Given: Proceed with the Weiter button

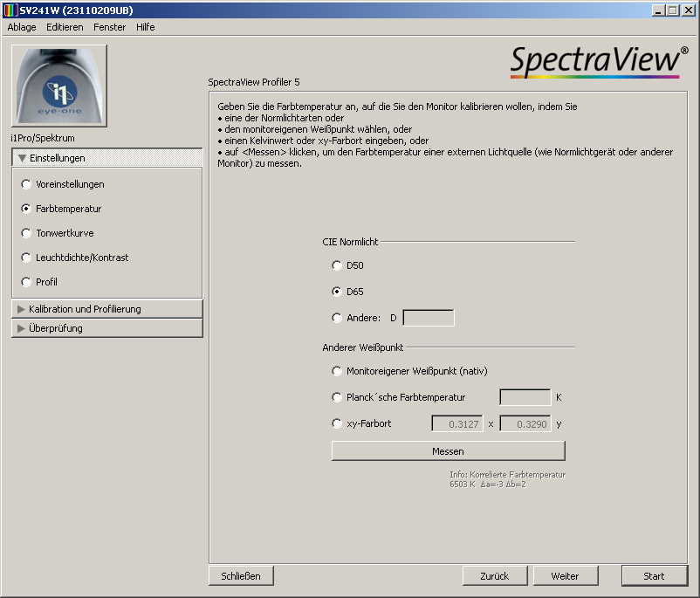Looking at the screenshot, I should coord(566,576).
